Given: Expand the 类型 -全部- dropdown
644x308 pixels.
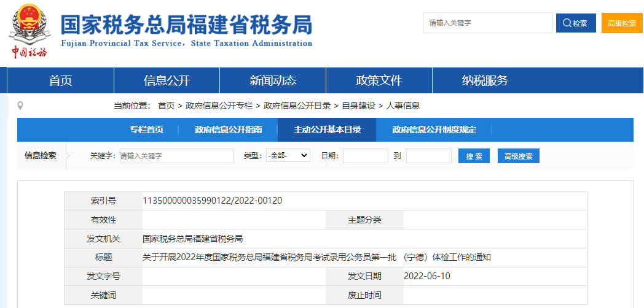Looking at the screenshot, I should [x=288, y=156].
